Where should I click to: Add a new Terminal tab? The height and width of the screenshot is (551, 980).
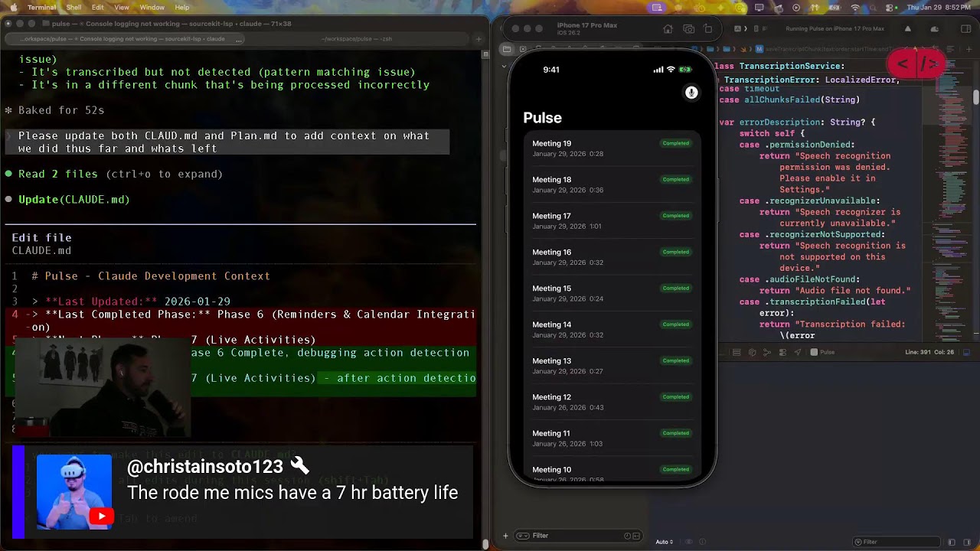(479, 38)
